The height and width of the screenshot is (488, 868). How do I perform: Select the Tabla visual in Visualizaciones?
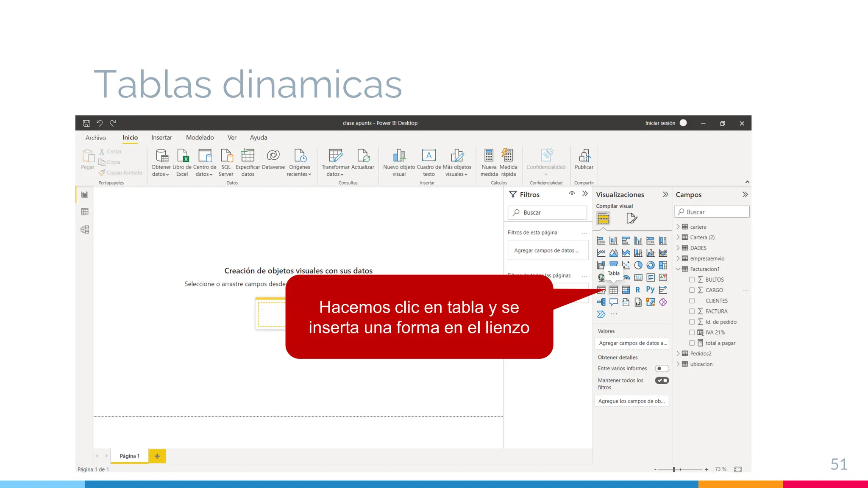coord(613,290)
